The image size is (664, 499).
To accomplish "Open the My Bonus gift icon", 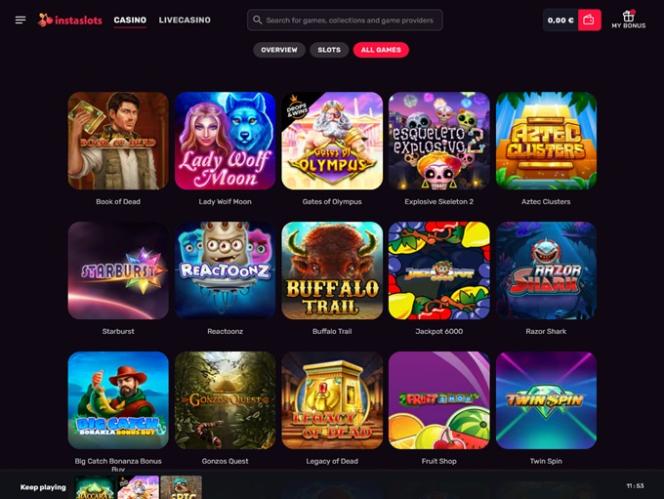I will 628,19.
